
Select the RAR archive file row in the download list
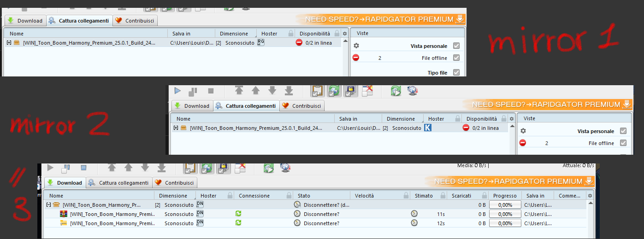pyautogui.click(x=112, y=214)
